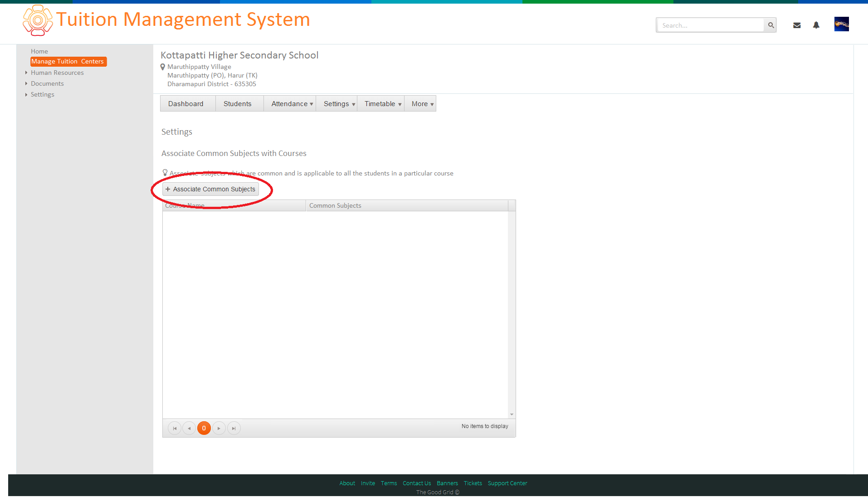Open the About footer link
The width and height of the screenshot is (868, 497).
point(347,483)
